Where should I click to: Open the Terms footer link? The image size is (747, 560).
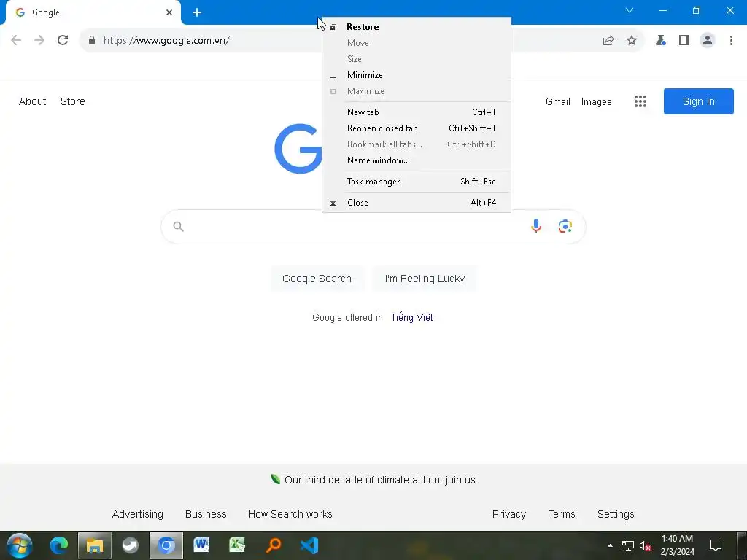[562, 514]
